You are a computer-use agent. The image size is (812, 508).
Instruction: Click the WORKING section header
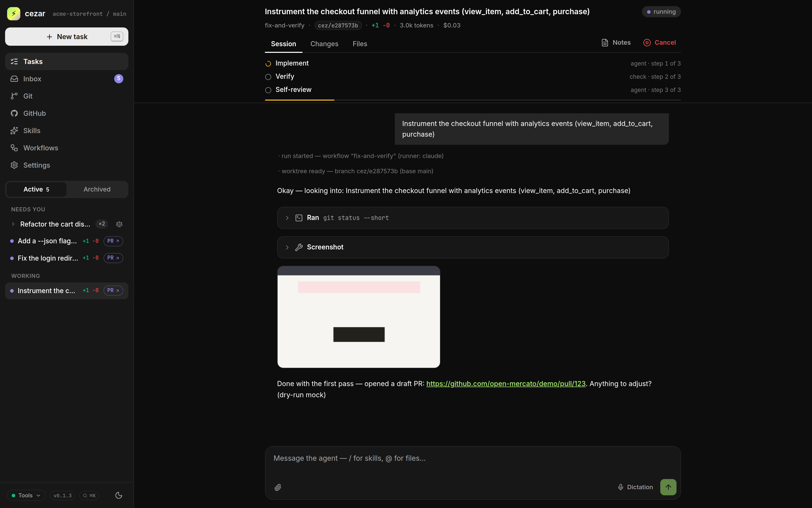25,276
